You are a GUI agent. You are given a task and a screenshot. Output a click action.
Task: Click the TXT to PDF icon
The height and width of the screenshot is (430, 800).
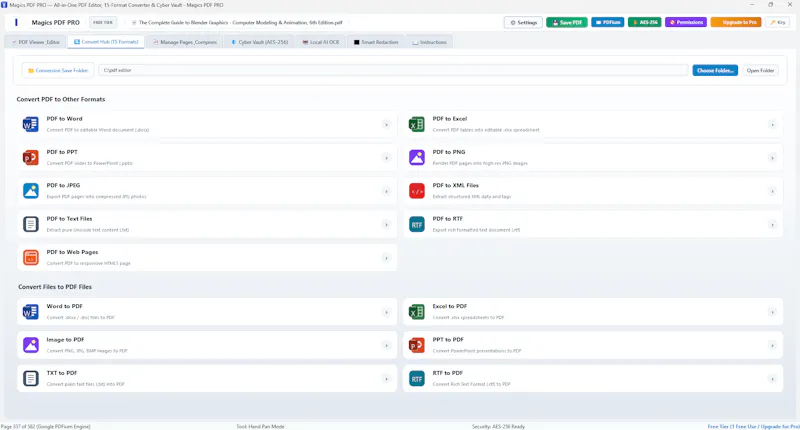click(x=31, y=378)
